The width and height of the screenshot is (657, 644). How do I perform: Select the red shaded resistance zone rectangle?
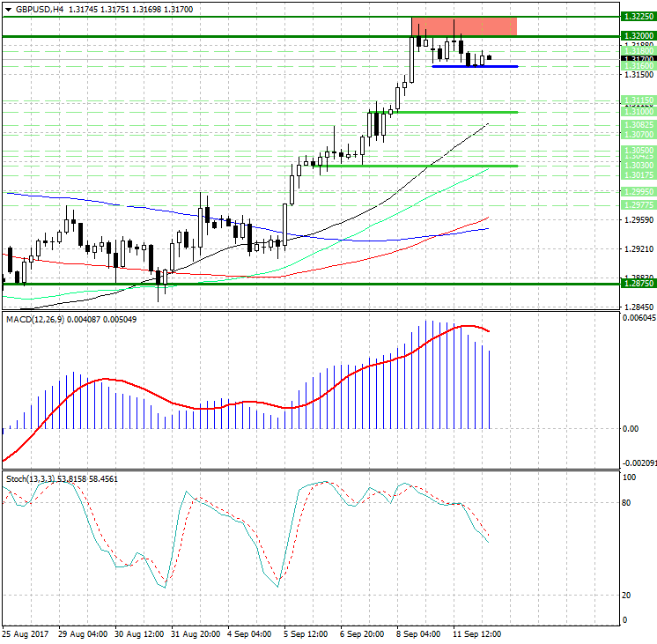click(464, 26)
